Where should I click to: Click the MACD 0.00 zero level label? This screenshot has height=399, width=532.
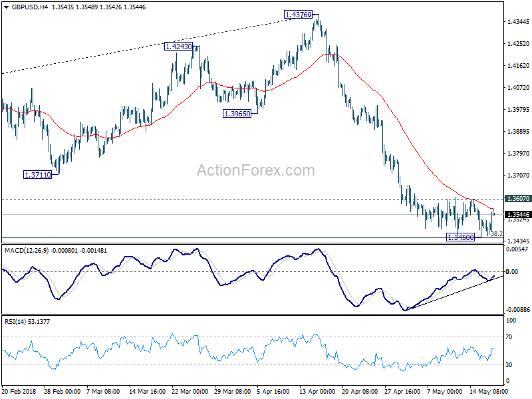tap(512, 272)
